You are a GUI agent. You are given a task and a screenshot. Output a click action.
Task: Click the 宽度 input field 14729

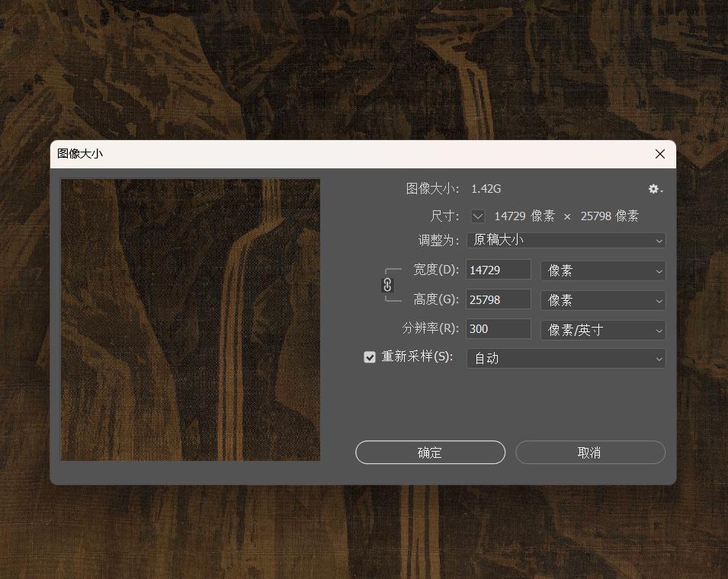pyautogui.click(x=499, y=270)
